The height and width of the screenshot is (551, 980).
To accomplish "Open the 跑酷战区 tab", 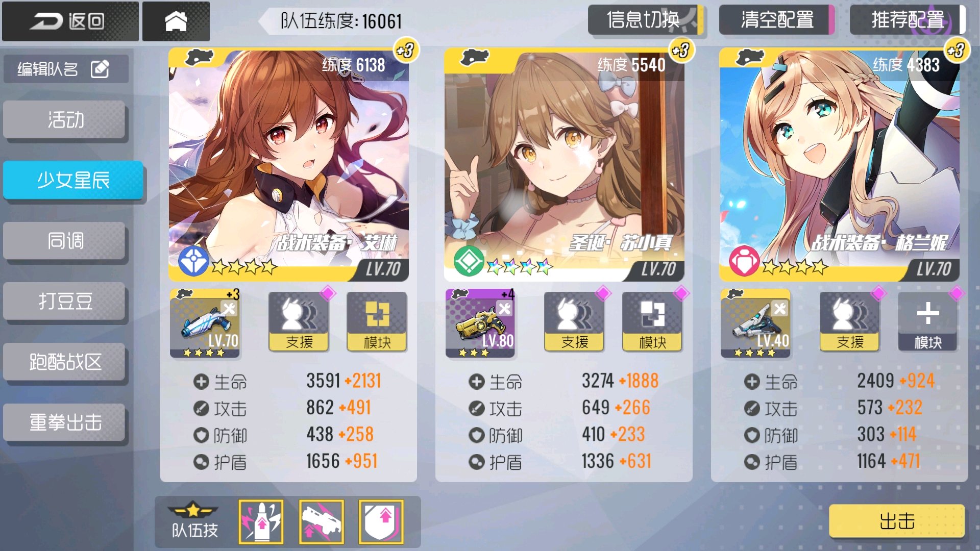I will 65,362.
